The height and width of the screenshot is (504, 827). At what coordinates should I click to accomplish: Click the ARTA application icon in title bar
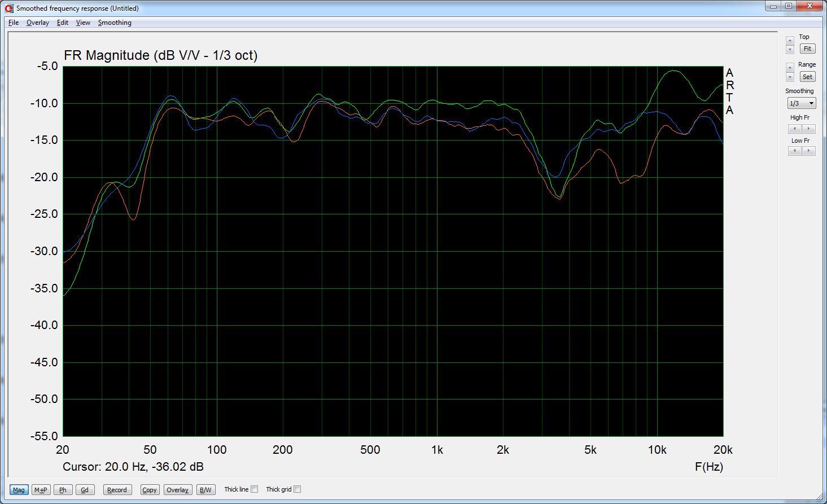(8, 8)
